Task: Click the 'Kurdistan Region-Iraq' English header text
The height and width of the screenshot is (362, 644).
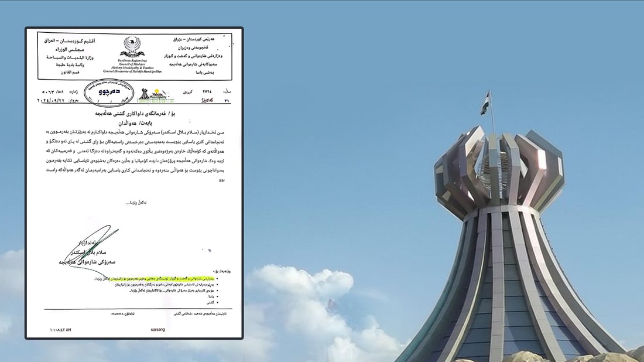Action: tap(132, 60)
